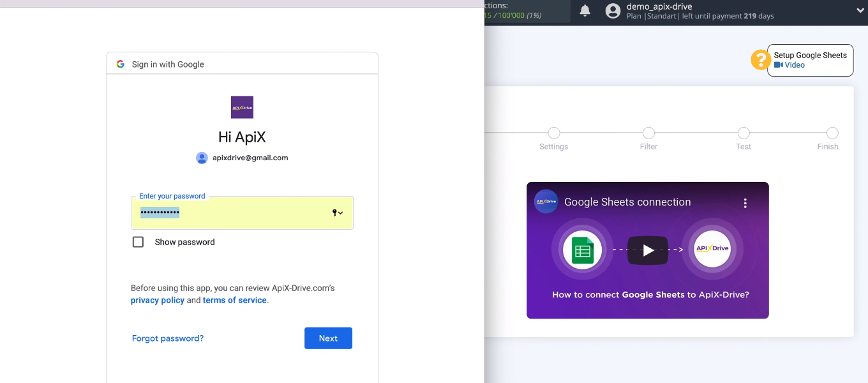
Task: Click the Google logo in sign-in header
Action: pos(121,64)
